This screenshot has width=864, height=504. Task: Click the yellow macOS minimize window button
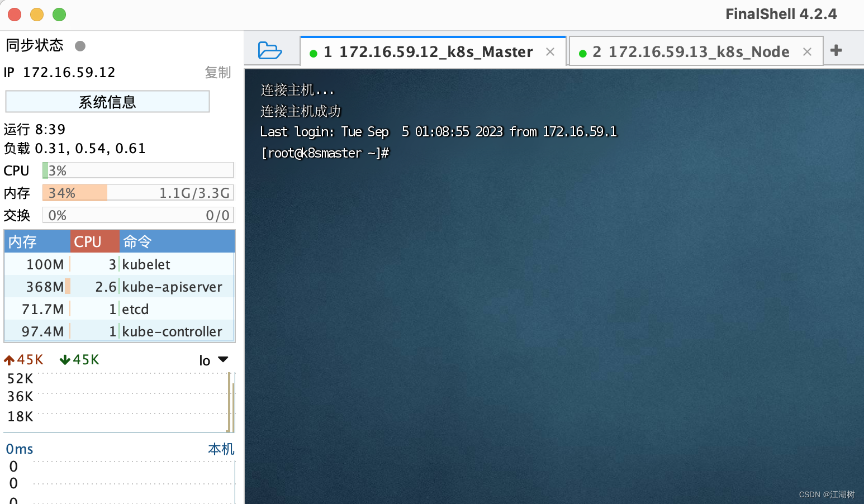pyautogui.click(x=37, y=15)
